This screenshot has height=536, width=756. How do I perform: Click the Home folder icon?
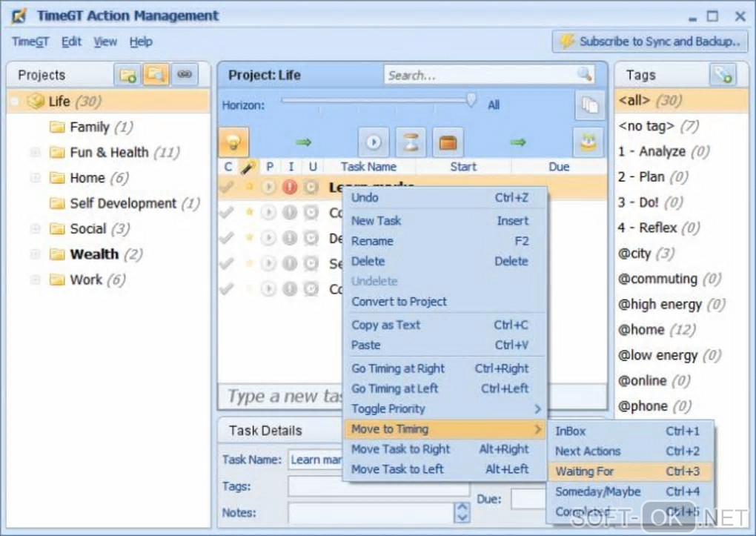point(57,177)
